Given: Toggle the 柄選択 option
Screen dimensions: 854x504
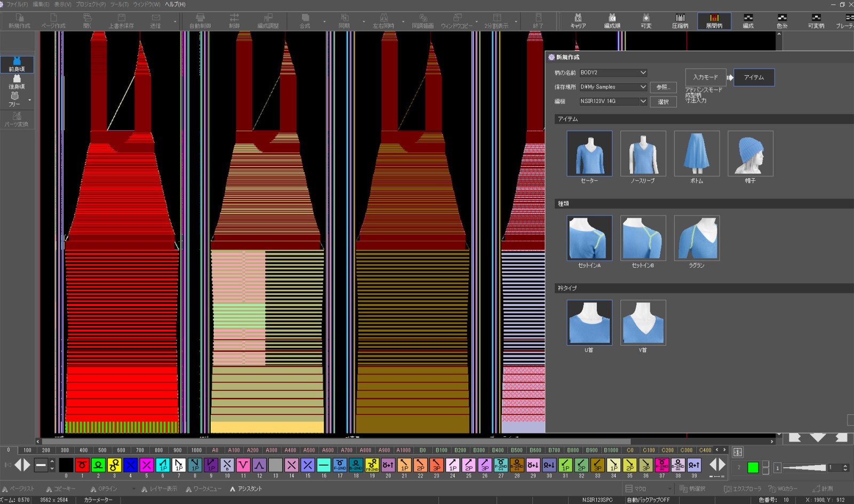Looking at the screenshot, I should click(x=693, y=489).
